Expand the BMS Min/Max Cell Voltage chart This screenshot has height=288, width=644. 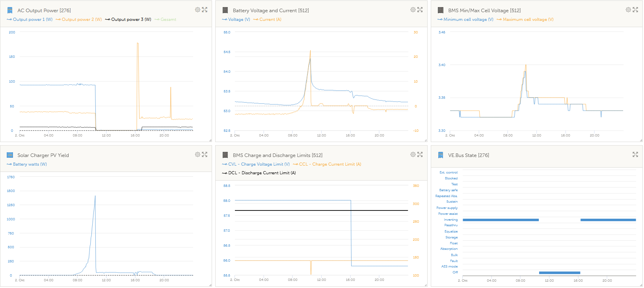coord(635,10)
